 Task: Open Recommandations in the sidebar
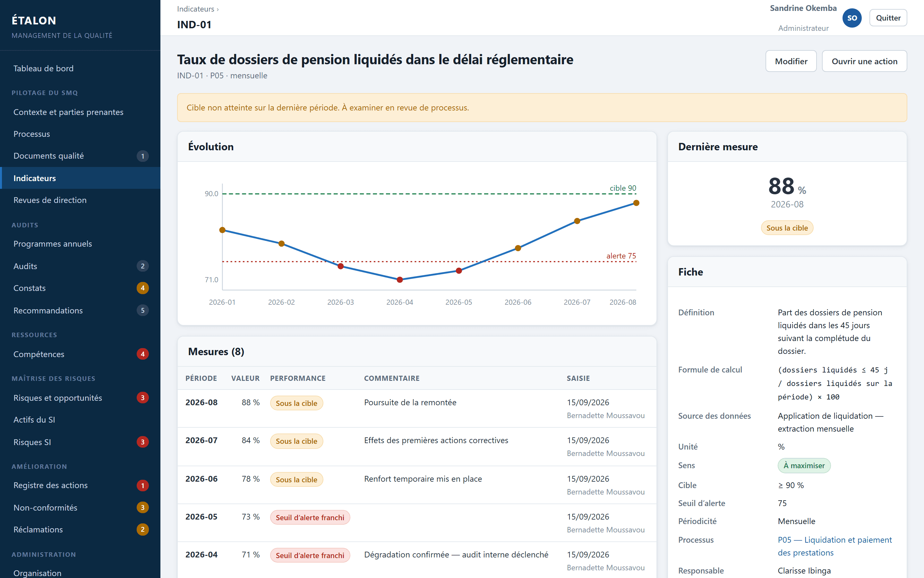pos(80,311)
